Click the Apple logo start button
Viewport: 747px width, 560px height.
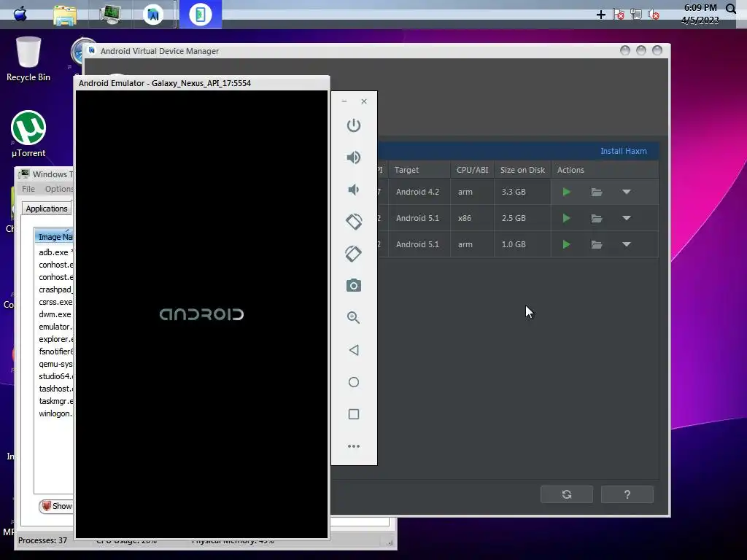tap(20, 14)
